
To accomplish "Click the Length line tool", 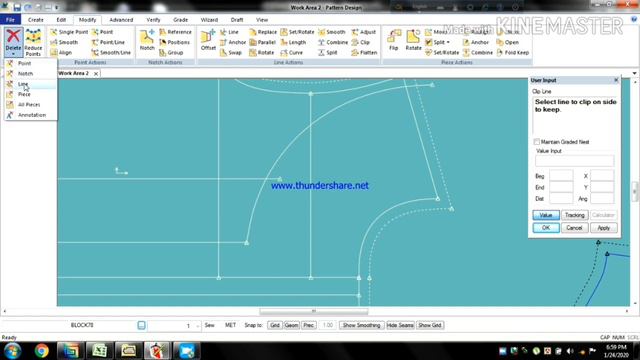I will tap(293, 42).
